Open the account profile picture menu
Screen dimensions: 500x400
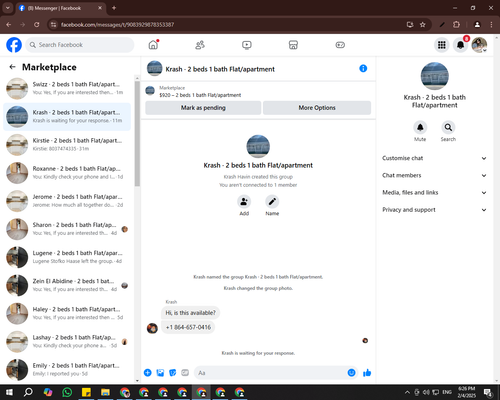click(479, 45)
